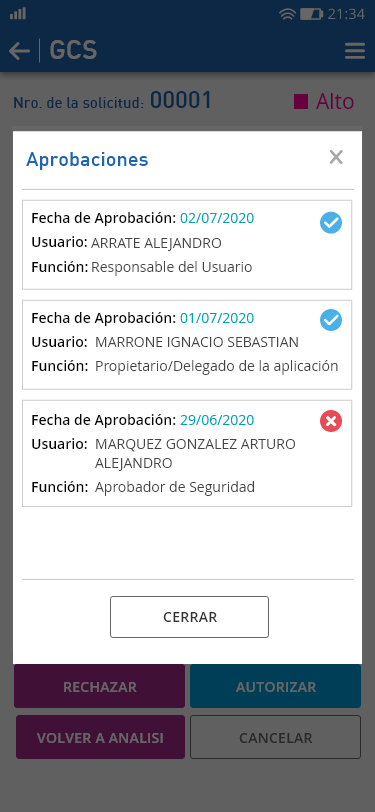Viewport: 375px width, 812px height.
Task: Open the hamburger menu
Action: [x=355, y=51]
